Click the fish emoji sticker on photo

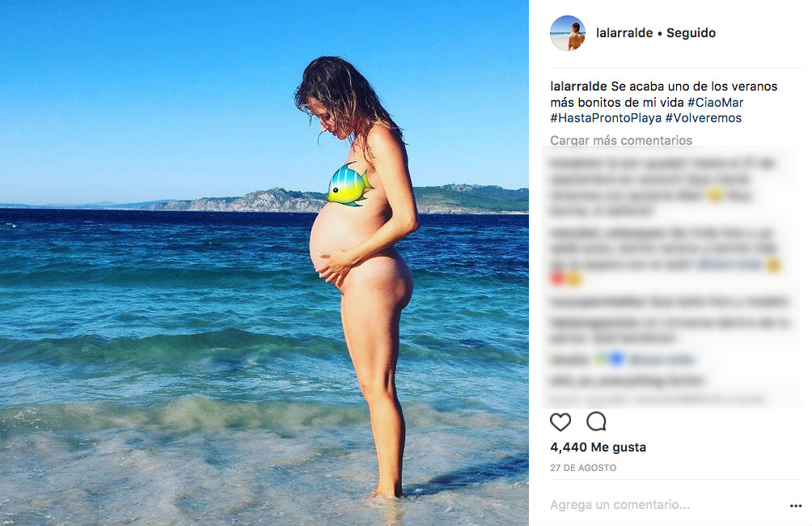[349, 185]
